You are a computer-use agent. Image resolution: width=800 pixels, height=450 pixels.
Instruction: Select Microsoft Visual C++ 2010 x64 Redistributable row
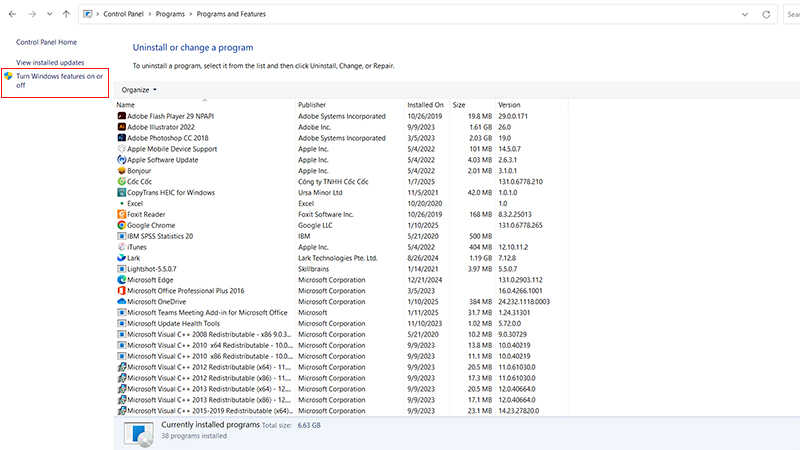tap(340, 345)
